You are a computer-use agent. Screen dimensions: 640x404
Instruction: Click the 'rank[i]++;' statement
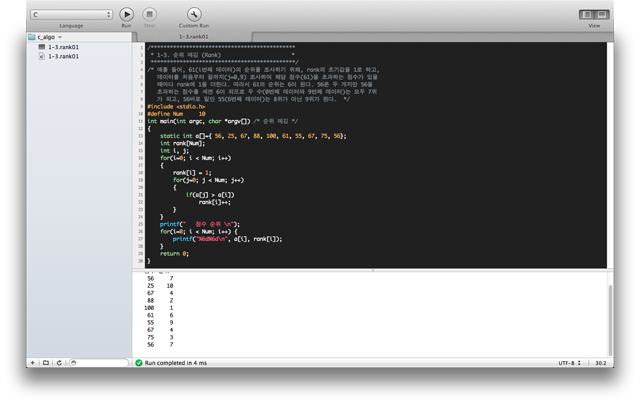click(x=215, y=202)
